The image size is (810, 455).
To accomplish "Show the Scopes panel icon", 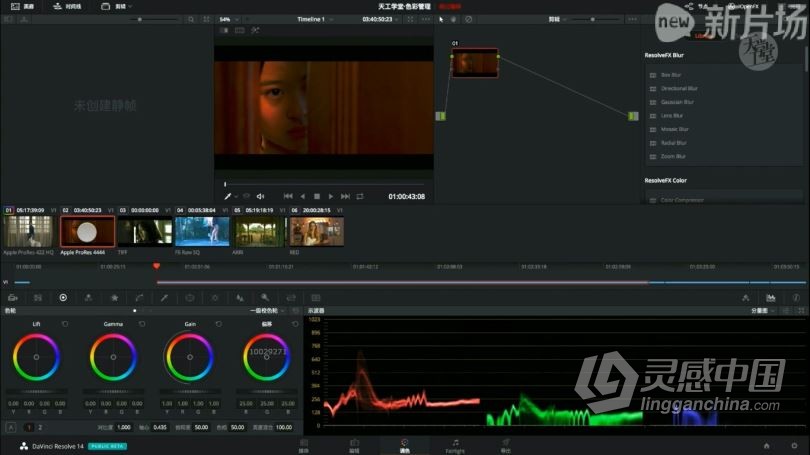I will (771, 298).
